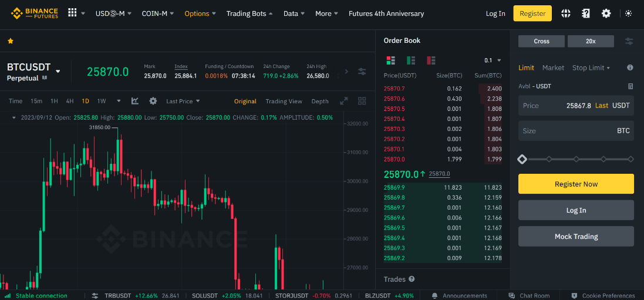Open the apps grid menu icon
Screen dimensions: 644x300
(x=72, y=13)
